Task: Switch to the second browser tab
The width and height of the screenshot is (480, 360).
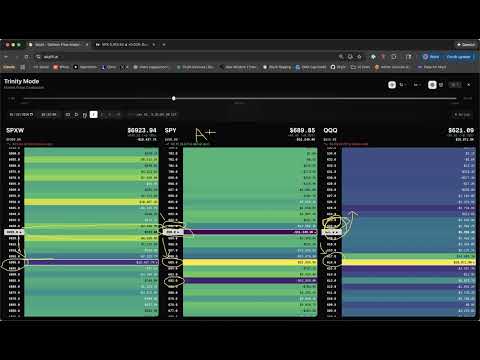Action: tap(124, 45)
